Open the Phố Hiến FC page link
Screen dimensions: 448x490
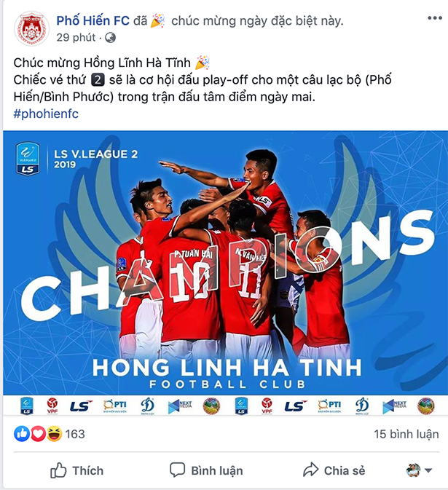(x=93, y=20)
